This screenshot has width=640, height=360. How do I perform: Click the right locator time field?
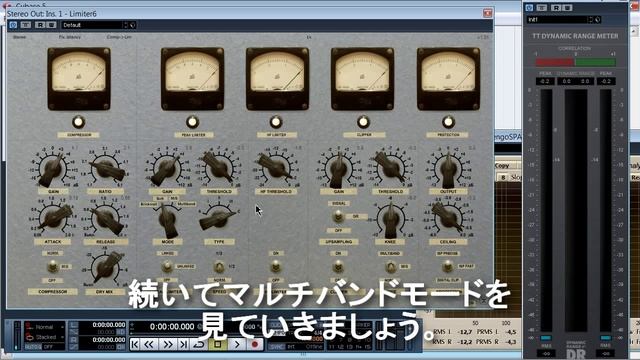coord(109,340)
